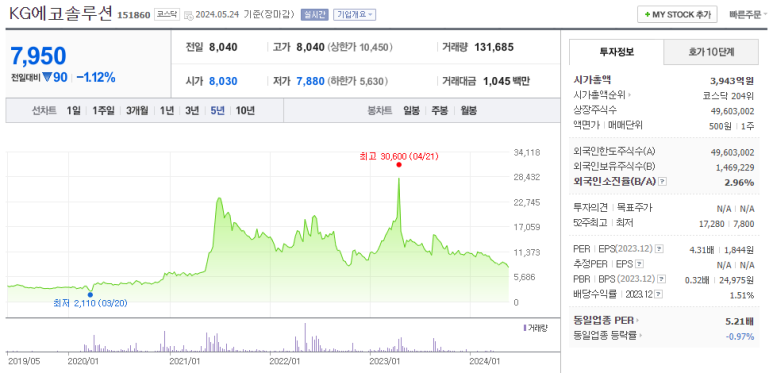Click the stock code 151860
The image size is (773, 373).
coord(134,15)
